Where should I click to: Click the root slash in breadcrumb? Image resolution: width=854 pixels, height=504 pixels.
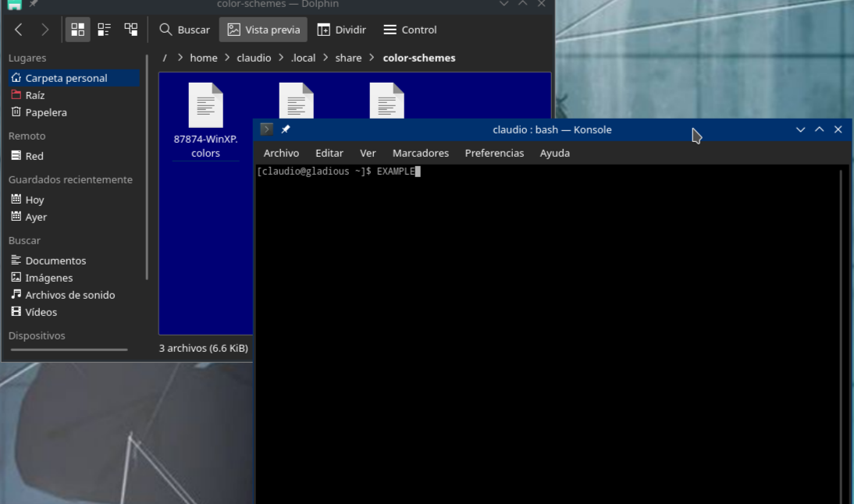pos(165,58)
